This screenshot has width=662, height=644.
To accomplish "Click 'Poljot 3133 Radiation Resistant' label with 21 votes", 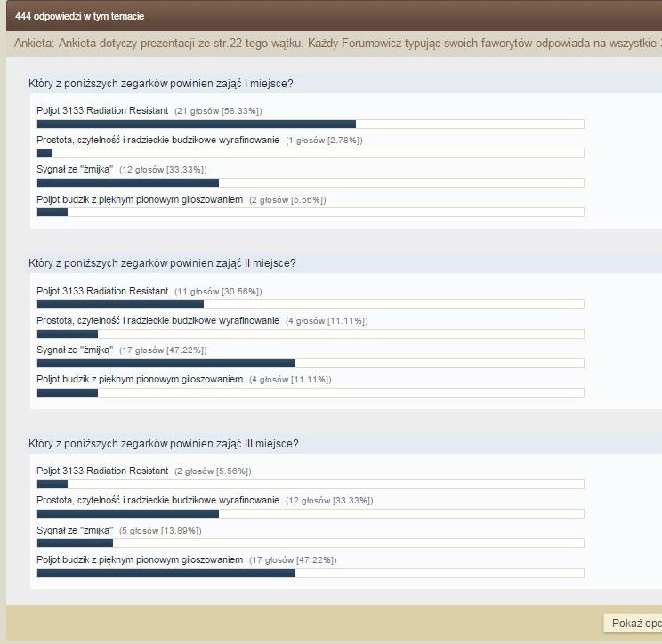I will click(102, 110).
